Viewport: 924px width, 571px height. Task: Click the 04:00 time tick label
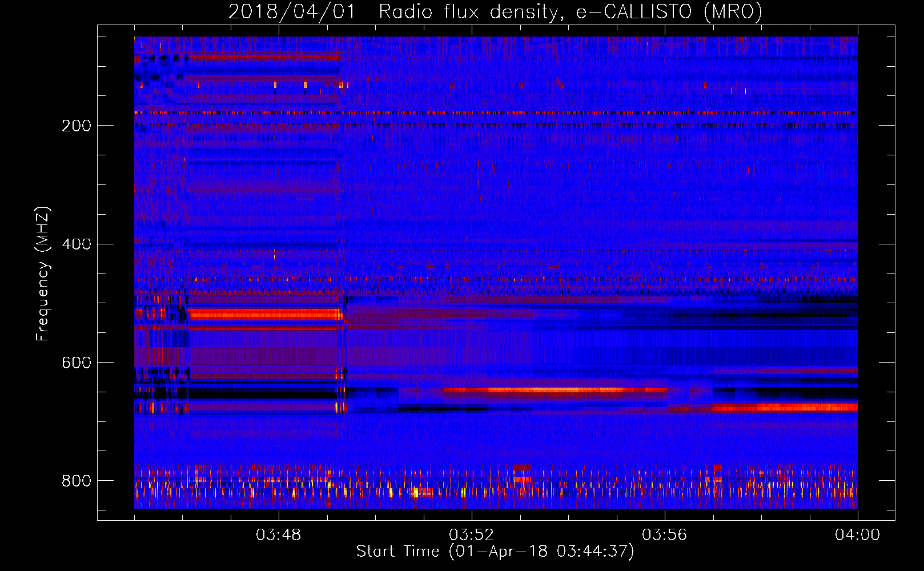tap(857, 535)
